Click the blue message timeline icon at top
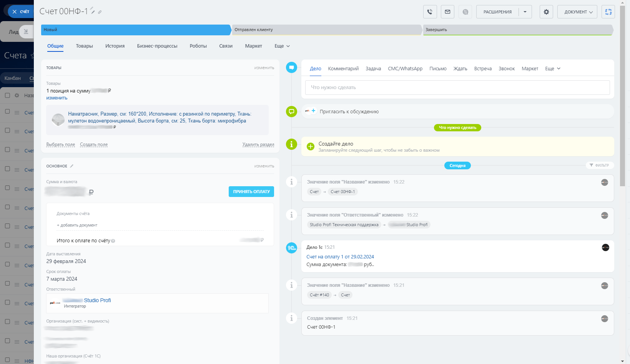Image resolution: width=630 pixels, height=364 pixels. coord(292,68)
